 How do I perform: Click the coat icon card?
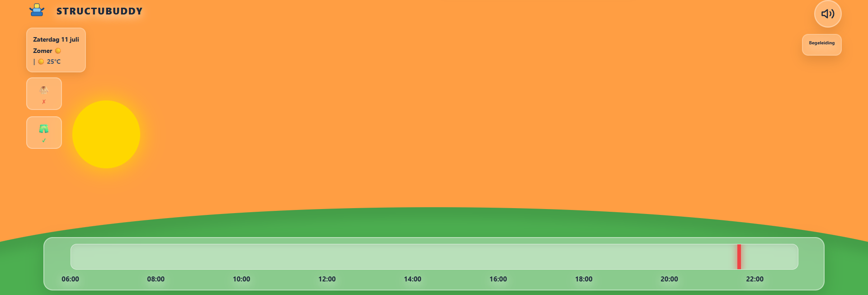click(44, 94)
